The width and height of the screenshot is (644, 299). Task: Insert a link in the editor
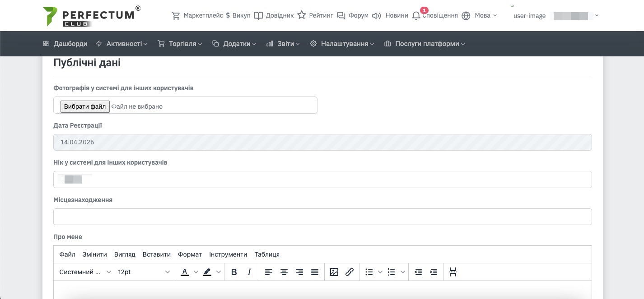point(350,272)
